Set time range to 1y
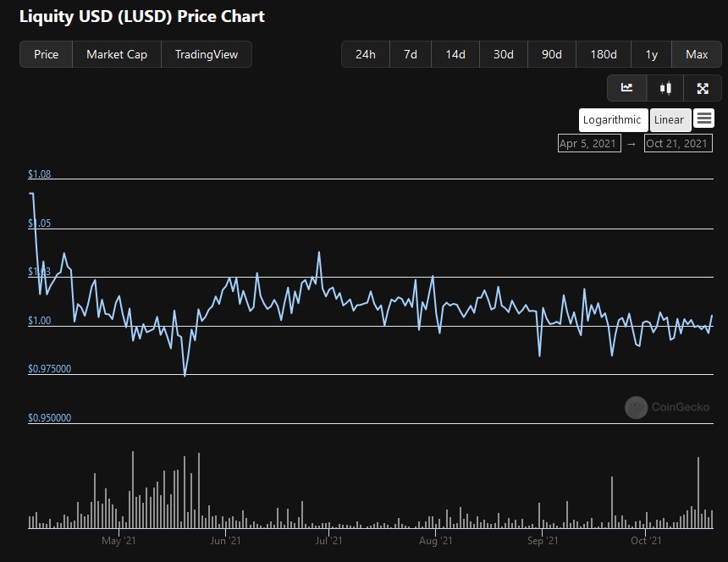 (652, 54)
